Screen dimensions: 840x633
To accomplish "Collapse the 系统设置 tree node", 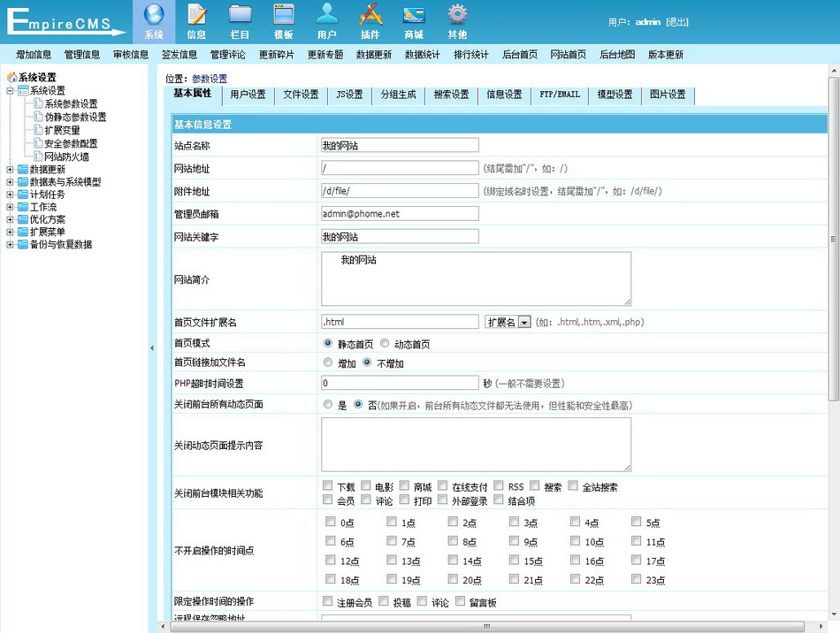I will tap(10, 90).
